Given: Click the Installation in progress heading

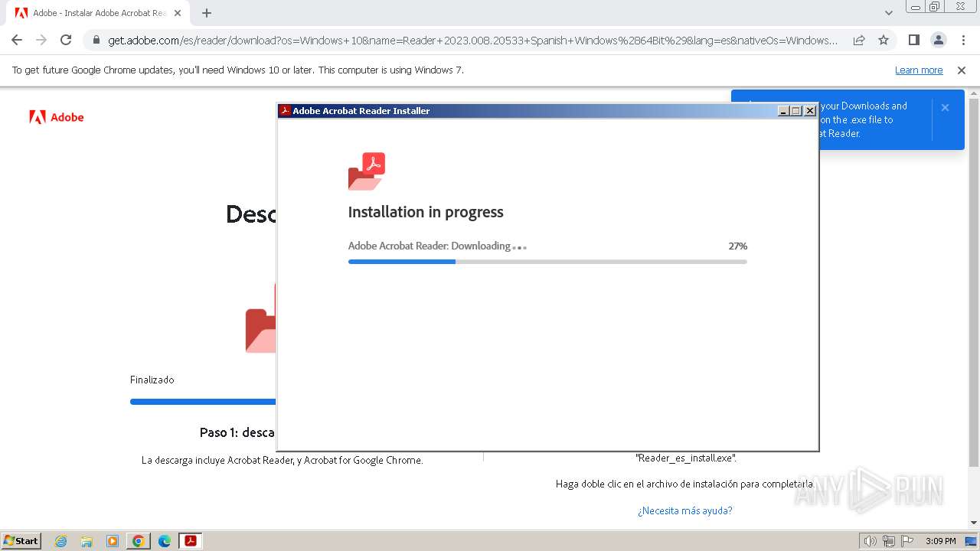Looking at the screenshot, I should point(426,212).
